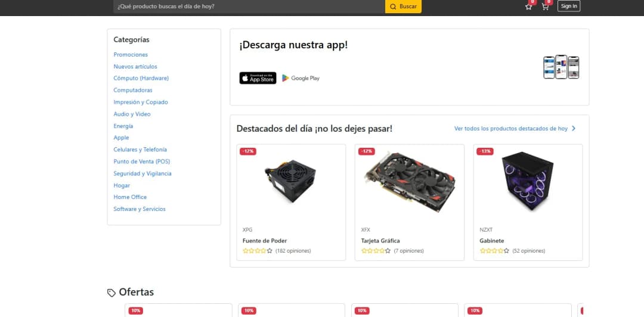
Task: Click the XPG power supply product image
Action: point(291,180)
